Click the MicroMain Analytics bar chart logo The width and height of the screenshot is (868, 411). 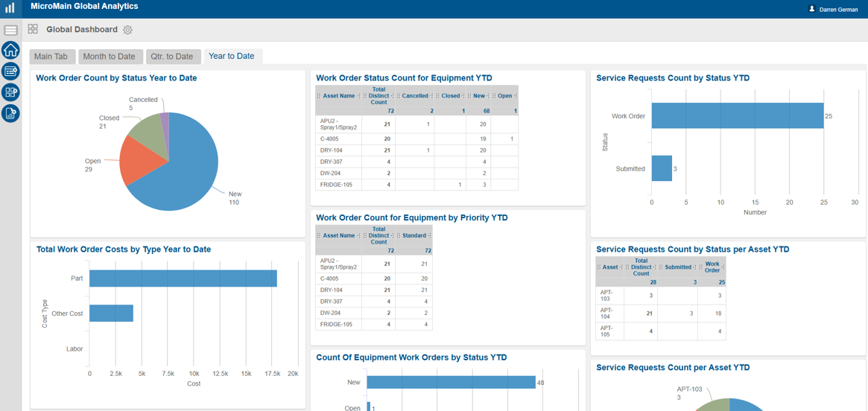coord(10,9)
